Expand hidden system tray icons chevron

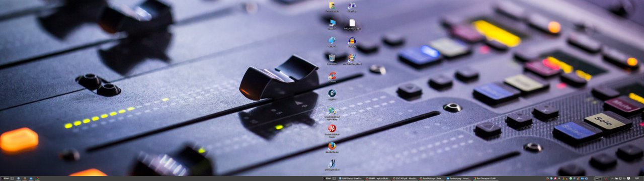click(612, 178)
